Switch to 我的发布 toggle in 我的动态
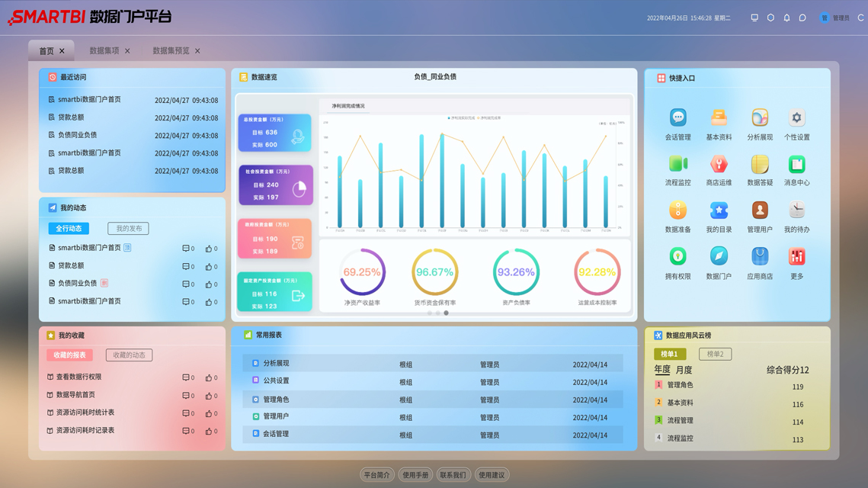The width and height of the screenshot is (868, 488). [128, 229]
